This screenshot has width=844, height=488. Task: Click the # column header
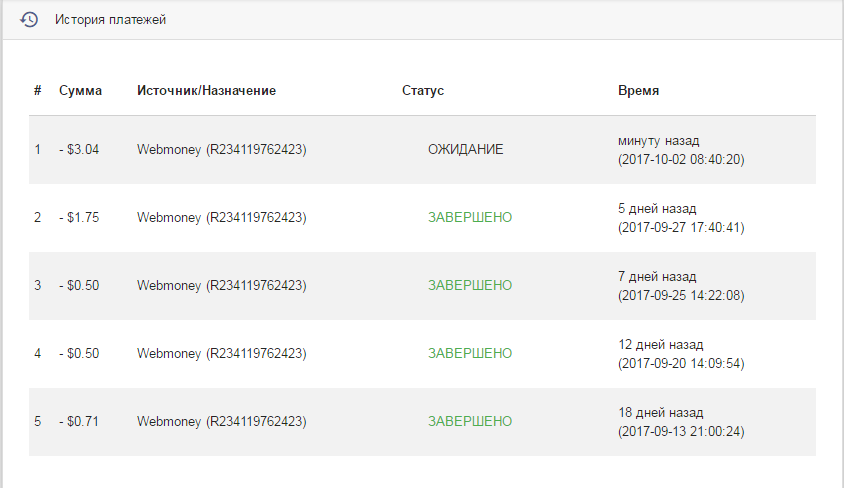tap(38, 90)
